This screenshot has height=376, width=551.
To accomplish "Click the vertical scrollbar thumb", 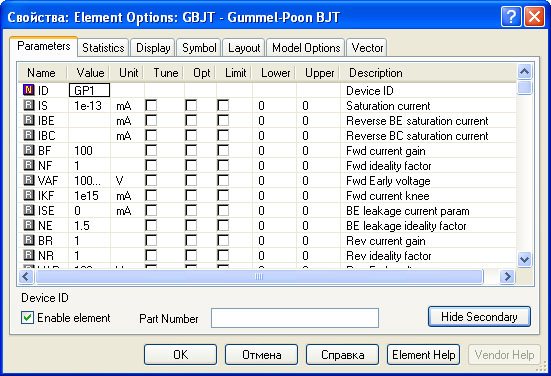I will 524,87.
